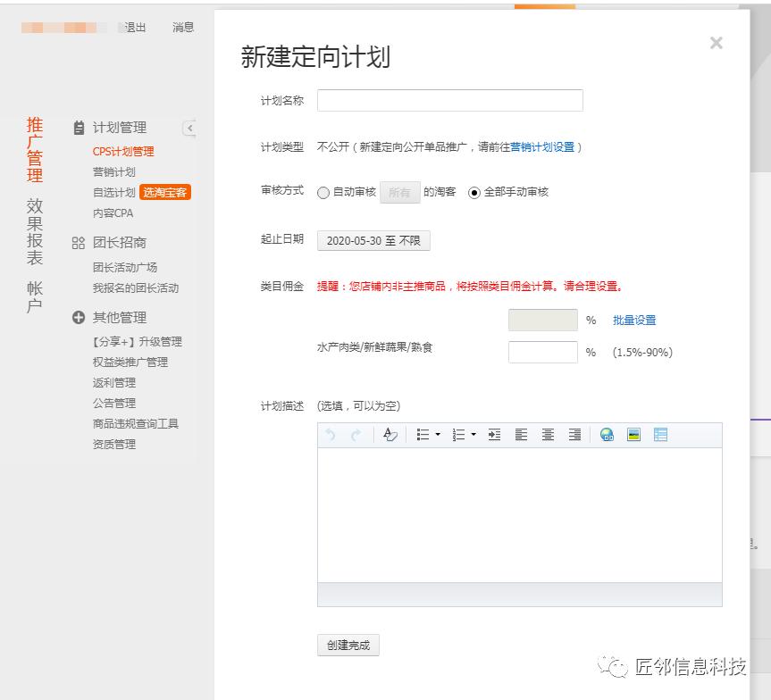Select the remove formatting icon
This screenshot has width=771, height=700.
[390, 435]
